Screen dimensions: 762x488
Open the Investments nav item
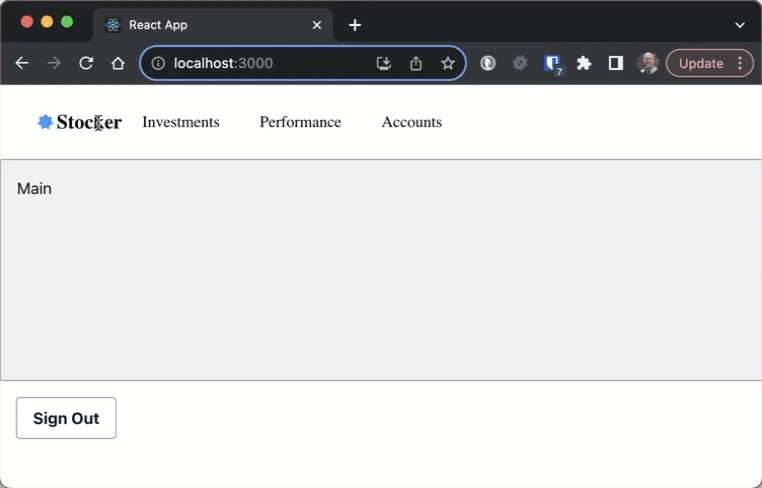181,122
